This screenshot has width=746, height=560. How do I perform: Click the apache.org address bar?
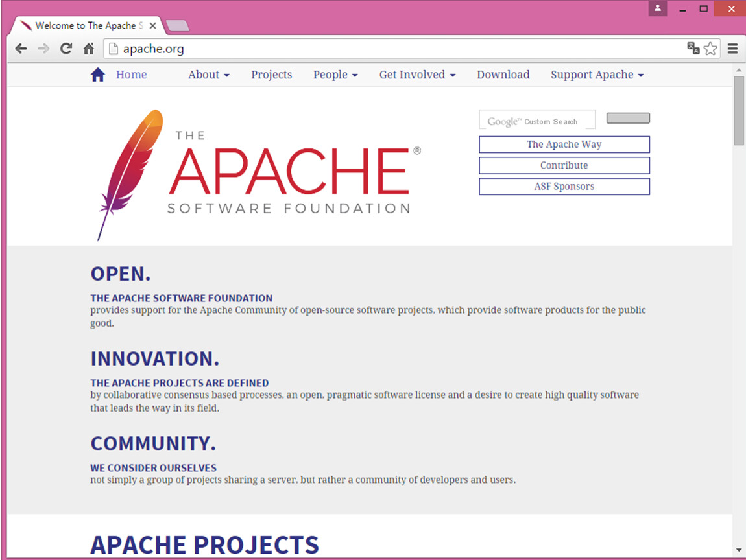pos(389,49)
